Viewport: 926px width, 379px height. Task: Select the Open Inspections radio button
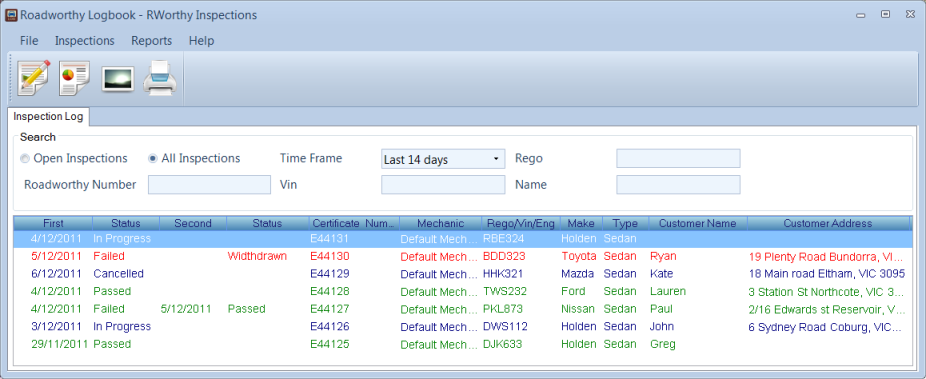tap(24, 159)
